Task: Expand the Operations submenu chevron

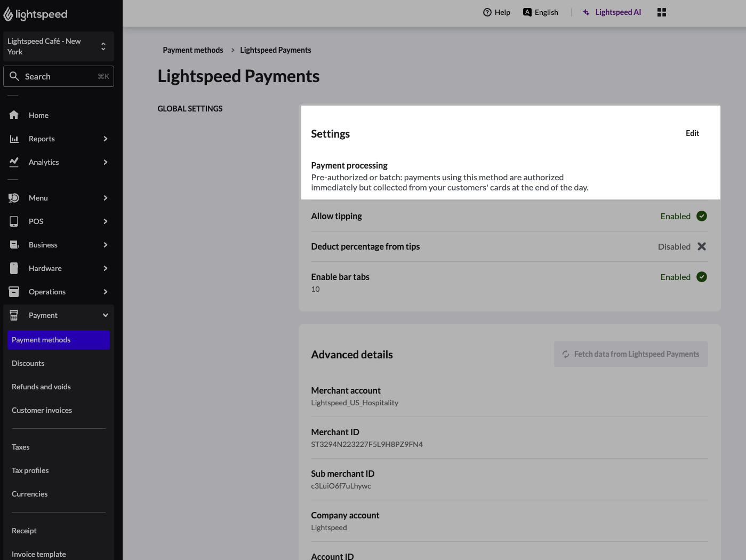Action: pyautogui.click(x=106, y=292)
